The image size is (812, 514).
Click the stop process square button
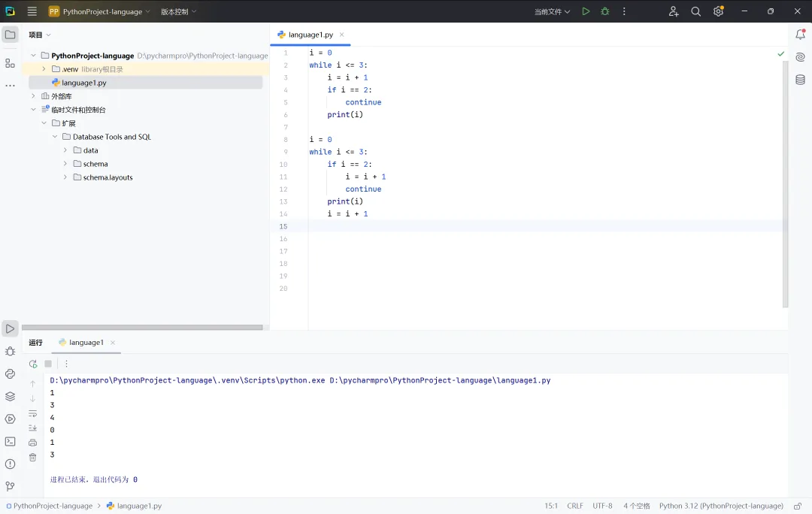click(48, 364)
